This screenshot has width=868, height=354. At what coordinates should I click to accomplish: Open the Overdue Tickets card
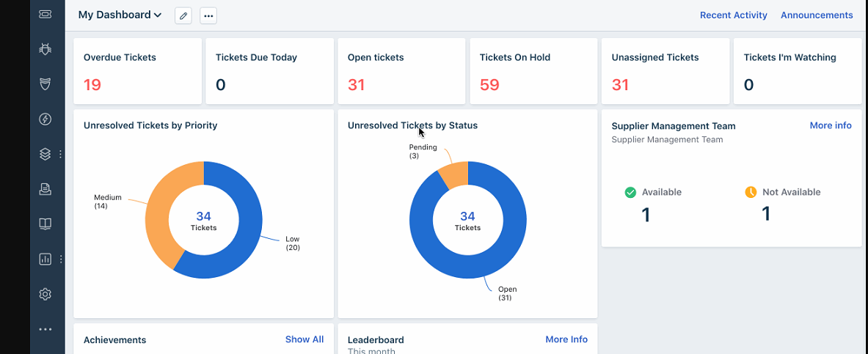click(137, 71)
